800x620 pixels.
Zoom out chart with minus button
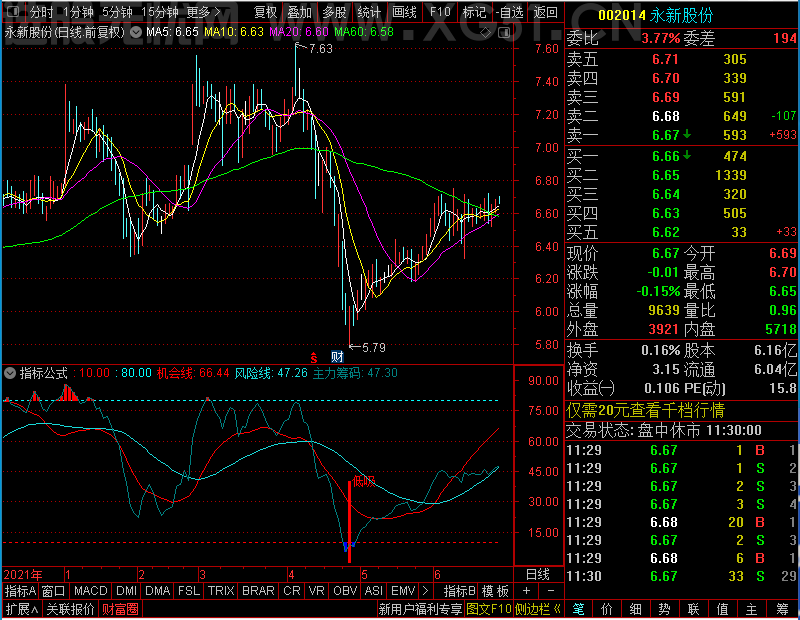tap(551, 591)
